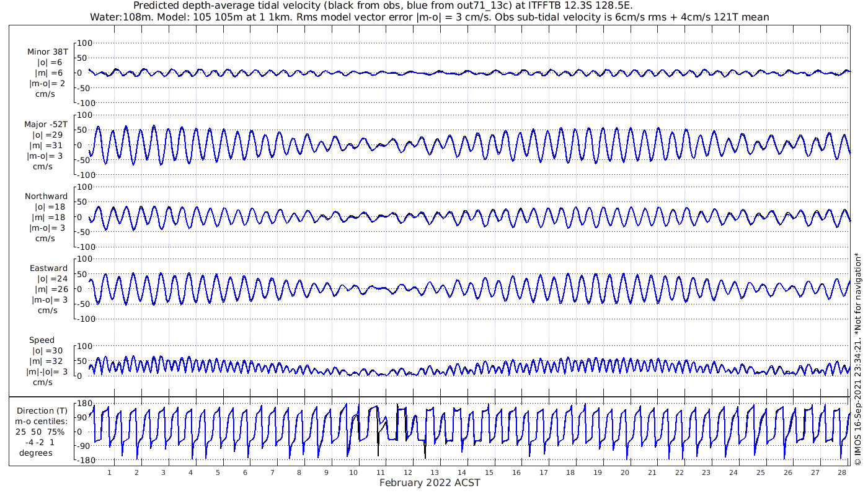This screenshot has width=868, height=496.
Task: Select the 'Major -52T' panel label
Action: (46, 125)
